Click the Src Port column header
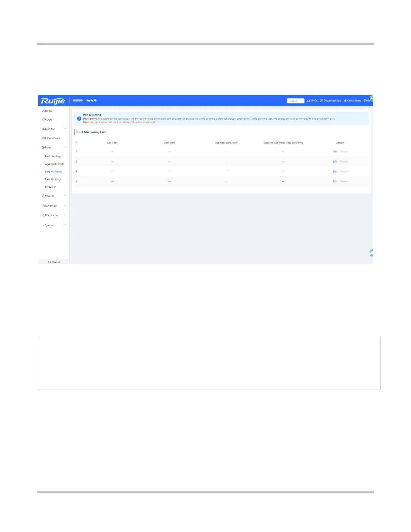The height and width of the screenshot is (532, 411). (x=112, y=143)
